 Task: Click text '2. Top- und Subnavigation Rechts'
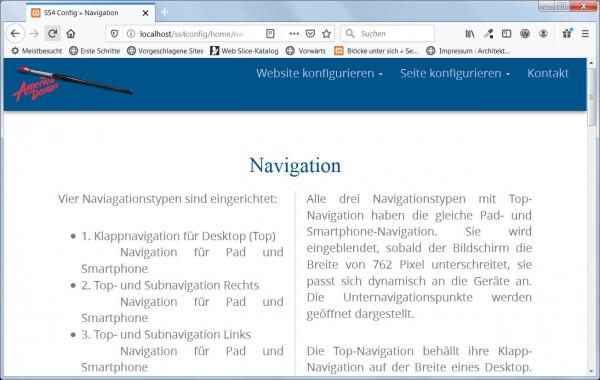[x=170, y=285]
